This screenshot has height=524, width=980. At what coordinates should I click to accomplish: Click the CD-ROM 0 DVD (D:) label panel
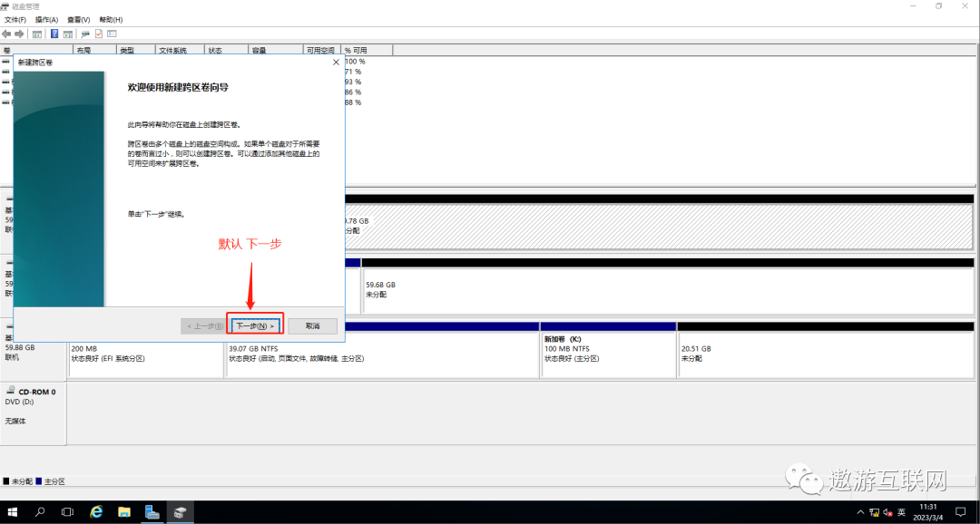[34, 413]
